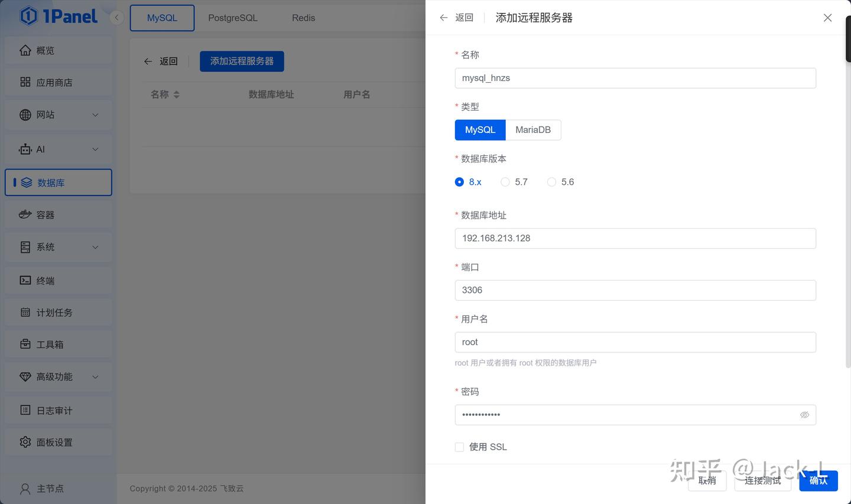Expand the 系统 submenu chevron
Viewport: 851px width, 504px height.
click(95, 247)
